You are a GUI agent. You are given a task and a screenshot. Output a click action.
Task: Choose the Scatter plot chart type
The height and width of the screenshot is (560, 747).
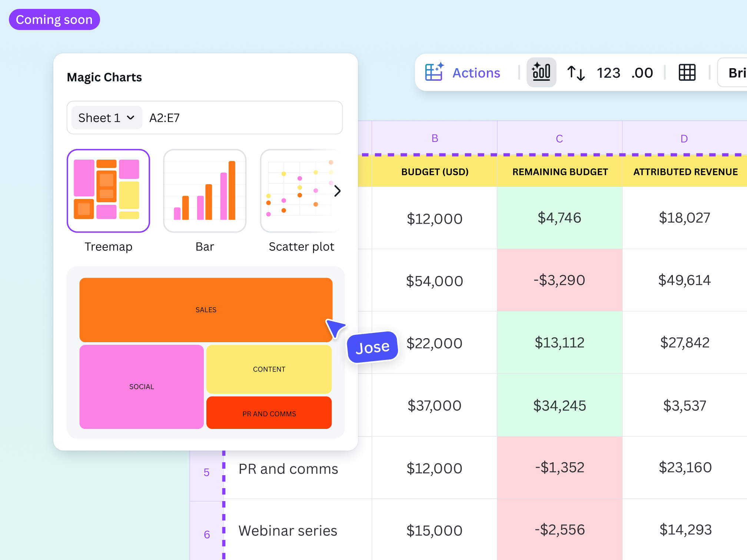click(296, 191)
